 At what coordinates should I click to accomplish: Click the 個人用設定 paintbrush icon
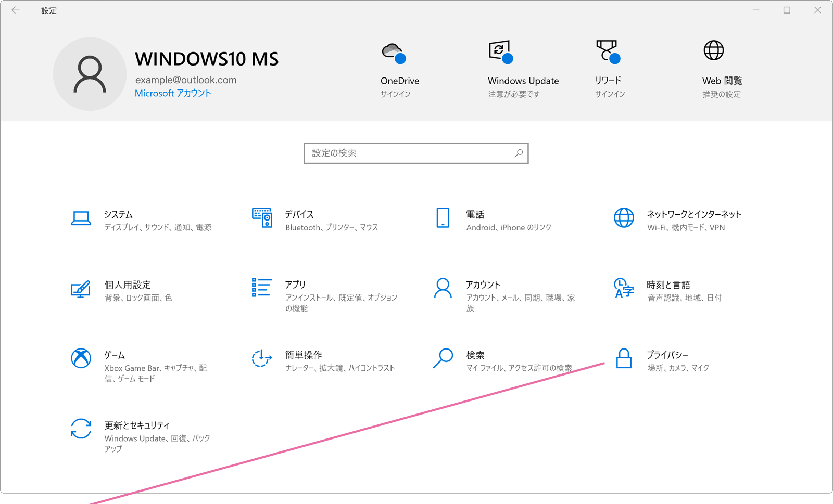coord(81,289)
